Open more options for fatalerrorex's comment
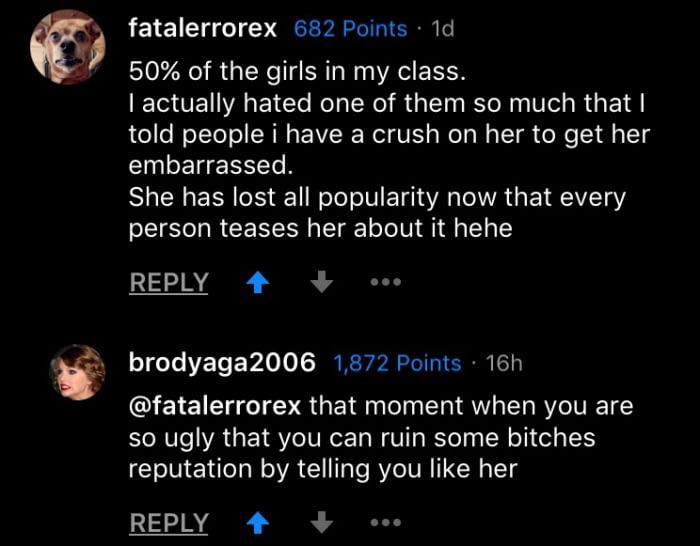The height and width of the screenshot is (546, 700). pyautogui.click(x=385, y=283)
